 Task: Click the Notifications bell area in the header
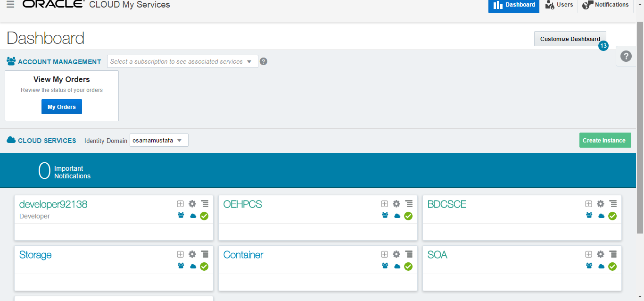[605, 5]
